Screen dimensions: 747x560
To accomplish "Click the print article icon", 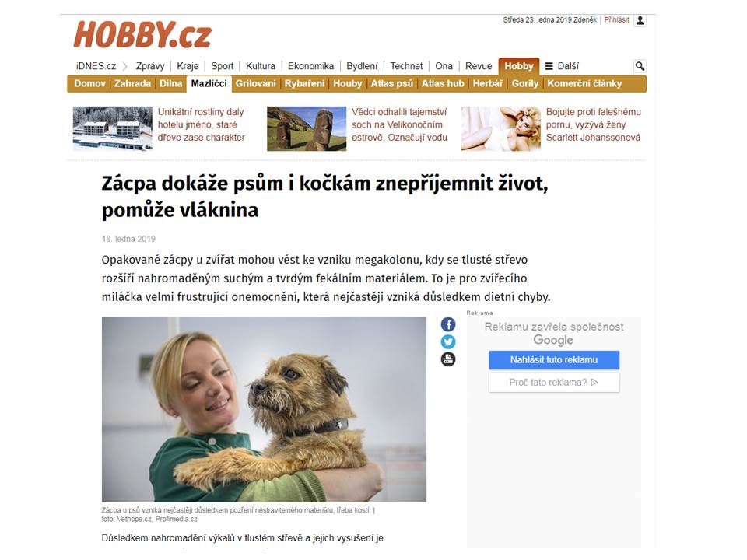I will [448, 359].
